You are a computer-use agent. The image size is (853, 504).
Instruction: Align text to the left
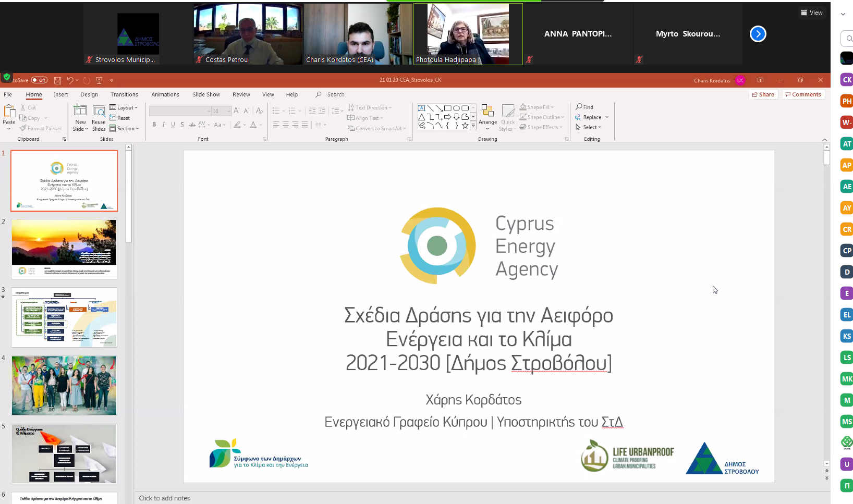pos(276,125)
